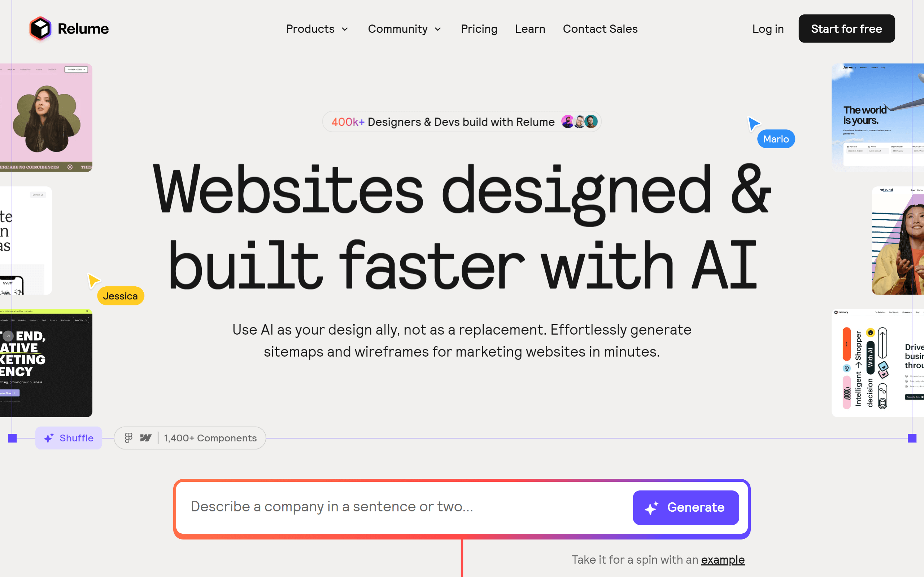This screenshot has width=924, height=577.
Task: Click the Contact Sales tab item
Action: pyautogui.click(x=600, y=28)
